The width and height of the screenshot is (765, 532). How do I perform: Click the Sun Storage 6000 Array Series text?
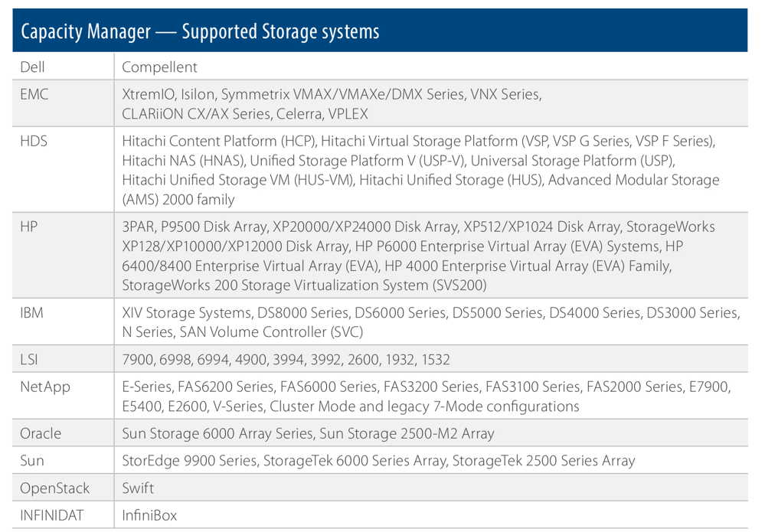pos(218,433)
